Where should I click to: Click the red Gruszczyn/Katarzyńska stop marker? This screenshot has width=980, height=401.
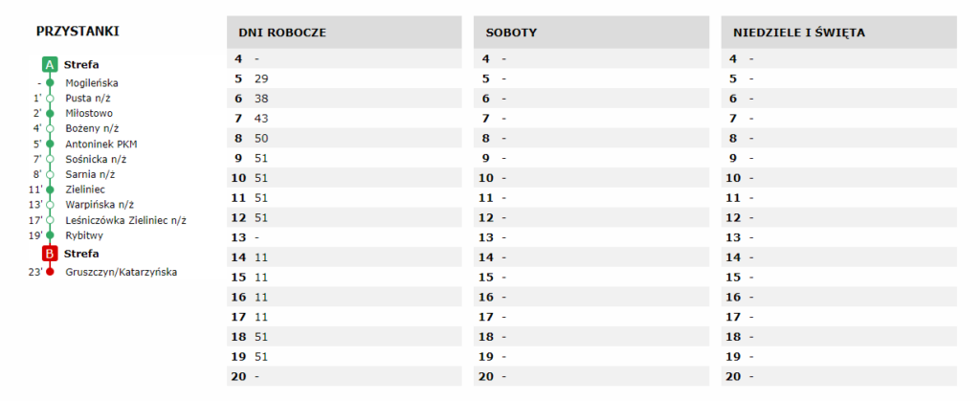[x=50, y=273]
